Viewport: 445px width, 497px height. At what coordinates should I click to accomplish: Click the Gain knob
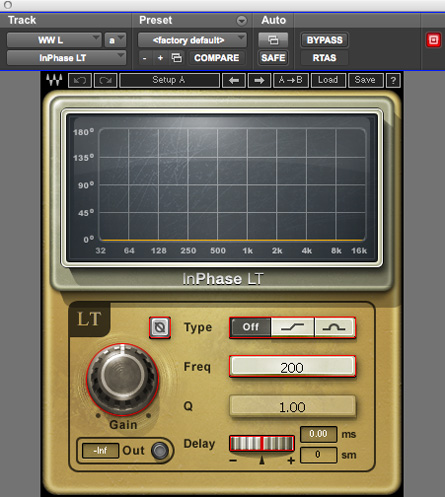point(123,380)
